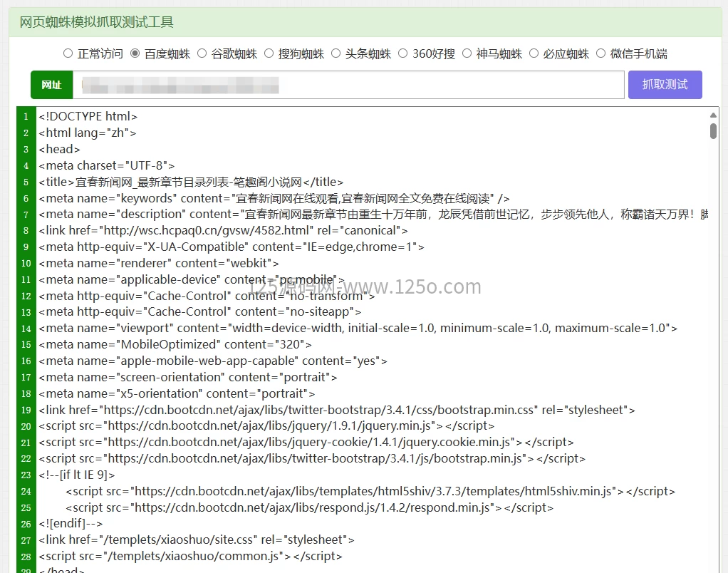
Task: Choose the 谷歌蜘蛛 crawler option
Action: pyautogui.click(x=202, y=53)
